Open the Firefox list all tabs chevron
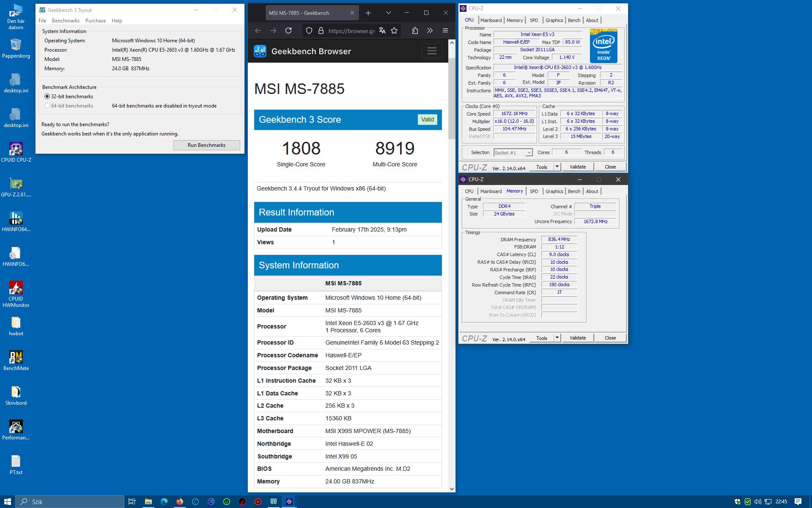This screenshot has width=812, height=508. 388,13
